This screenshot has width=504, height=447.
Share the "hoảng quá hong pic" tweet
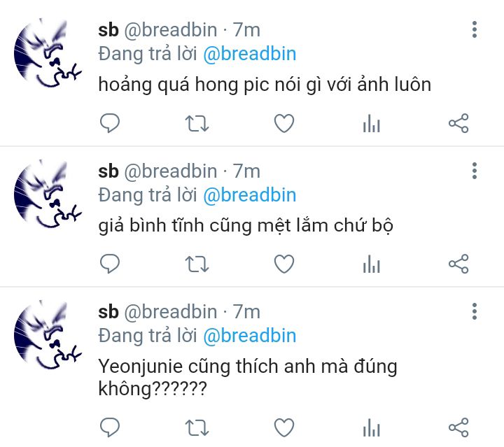pos(458,123)
